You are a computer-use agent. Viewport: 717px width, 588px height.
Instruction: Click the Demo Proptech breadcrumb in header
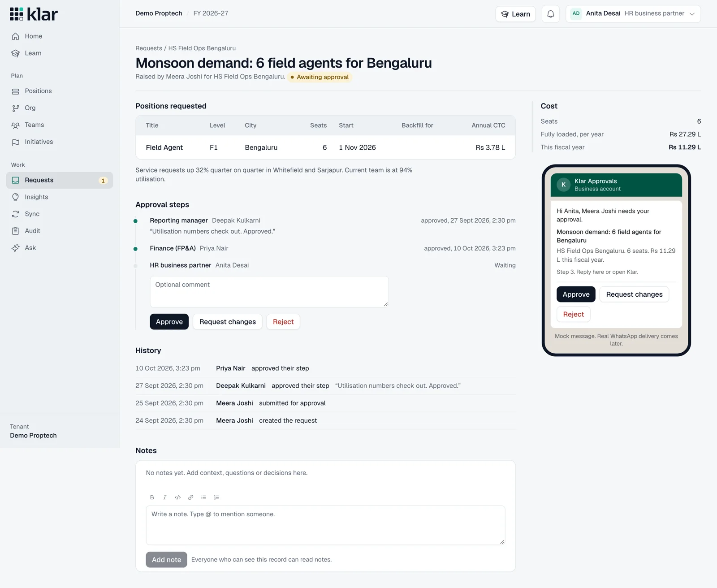[159, 13]
